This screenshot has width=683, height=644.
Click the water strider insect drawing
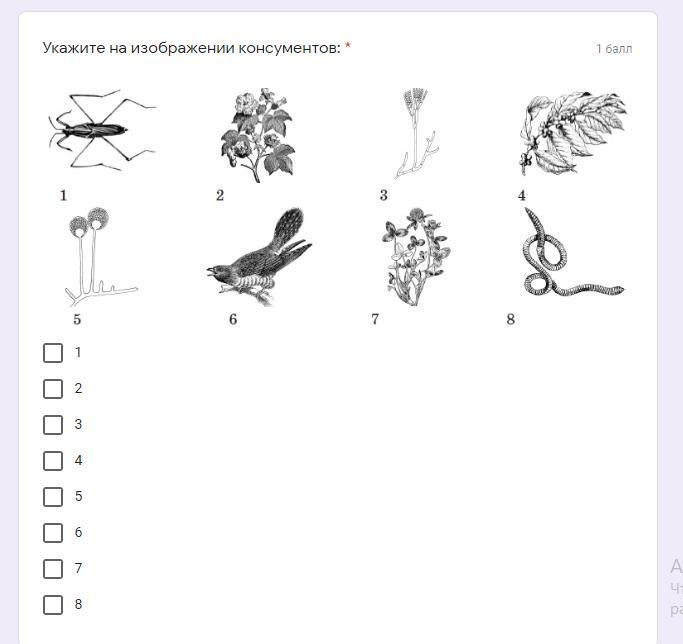(x=102, y=130)
